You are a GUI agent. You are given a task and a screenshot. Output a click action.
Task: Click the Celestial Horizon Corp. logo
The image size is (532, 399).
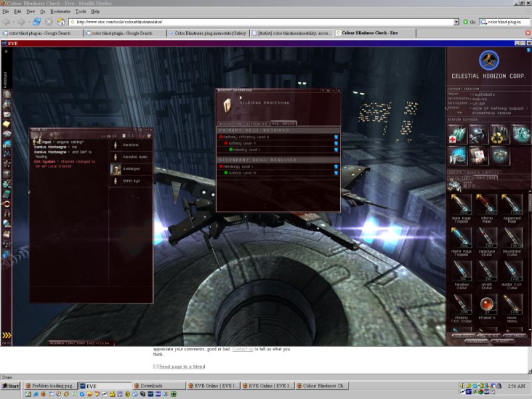tap(489, 60)
